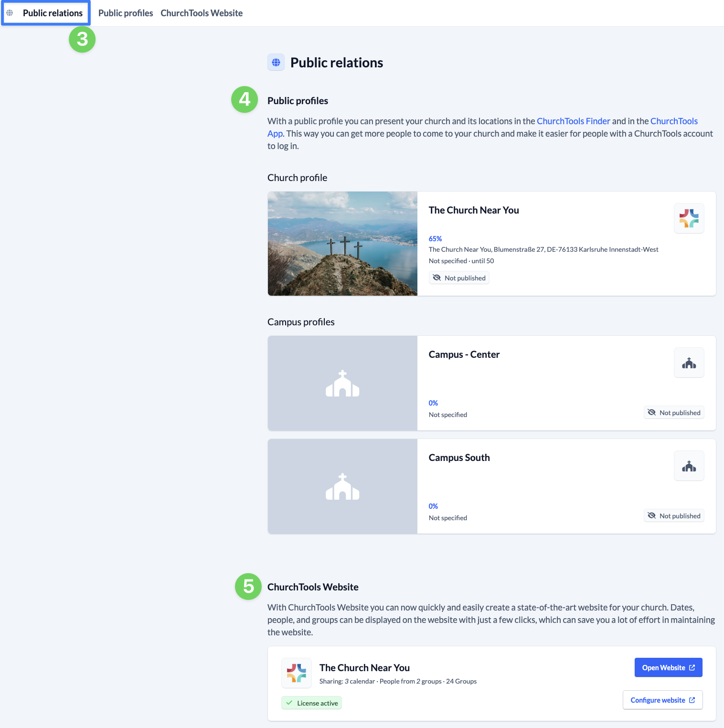Viewport: 724px width, 728px height.
Task: Click the small globe icon in the top navigation
Action: (x=10, y=13)
